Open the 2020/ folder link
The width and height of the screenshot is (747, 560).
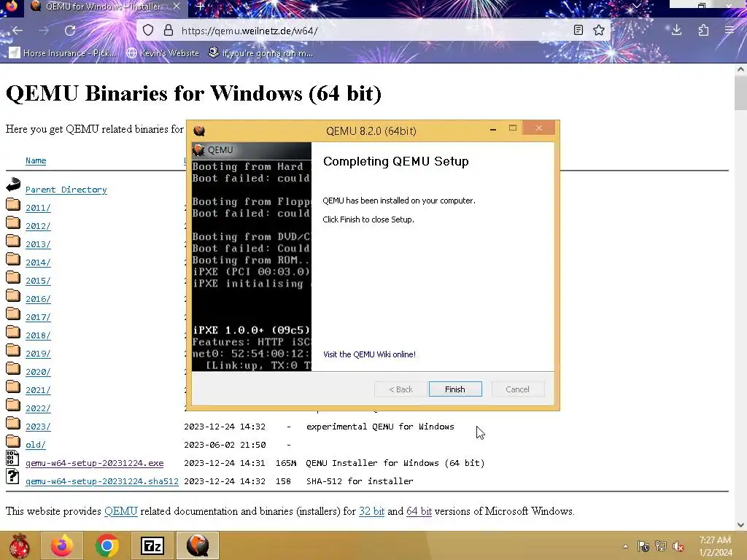[38, 372]
